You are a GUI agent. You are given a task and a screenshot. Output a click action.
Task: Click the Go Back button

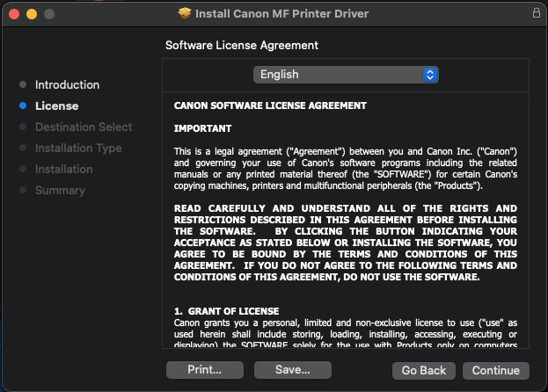[424, 370]
